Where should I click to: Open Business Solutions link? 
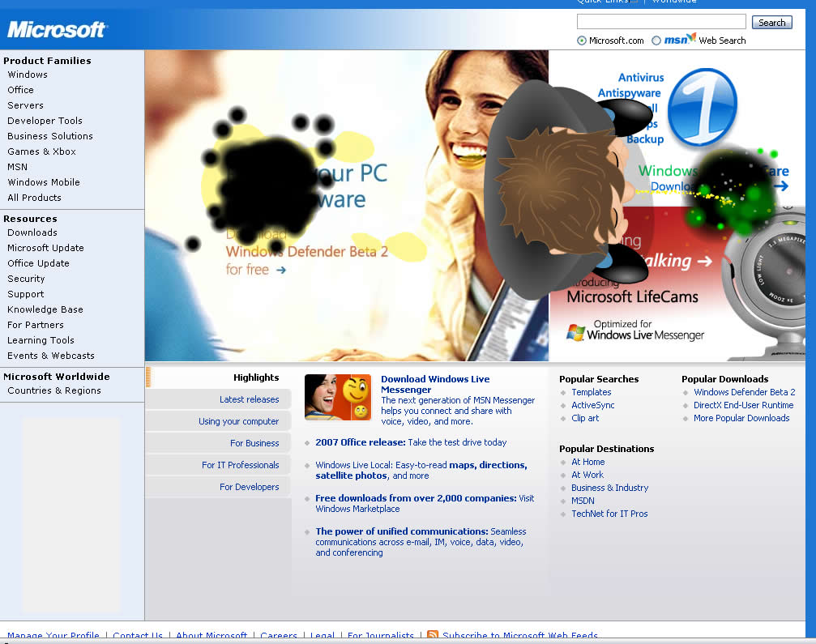coord(50,136)
